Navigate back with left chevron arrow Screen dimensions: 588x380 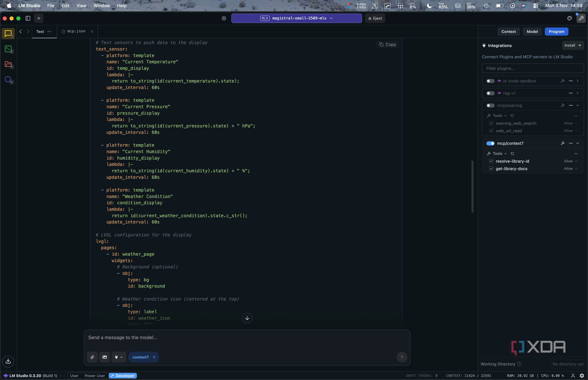(x=21, y=31)
